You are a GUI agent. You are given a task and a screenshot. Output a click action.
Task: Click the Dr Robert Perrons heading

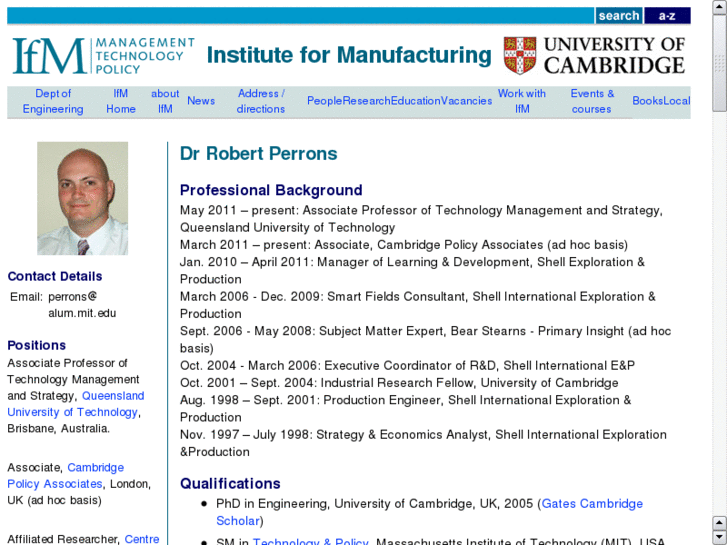click(258, 154)
